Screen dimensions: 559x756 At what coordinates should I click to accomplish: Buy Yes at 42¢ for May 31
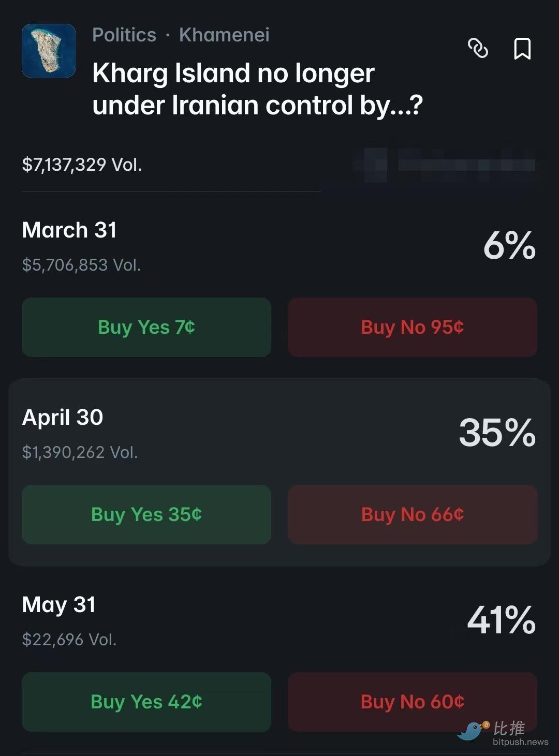[146, 702]
